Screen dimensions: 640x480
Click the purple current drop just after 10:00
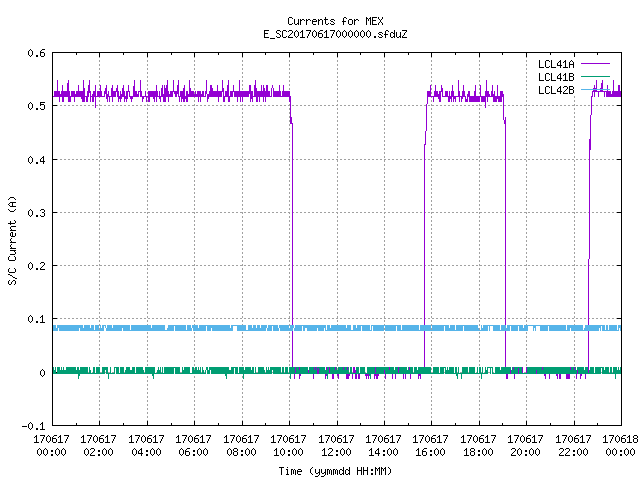(x=292, y=245)
